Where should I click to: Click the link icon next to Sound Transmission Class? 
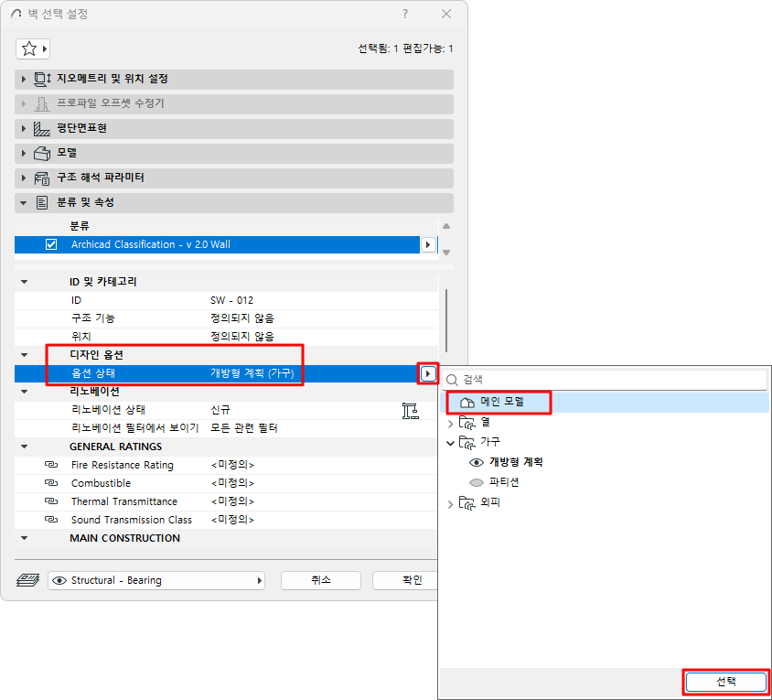(x=51, y=519)
